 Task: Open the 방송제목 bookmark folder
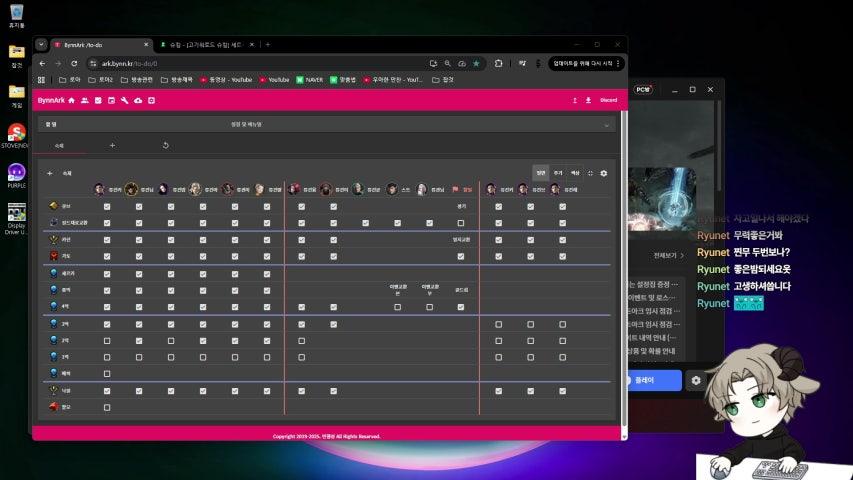tap(177, 80)
